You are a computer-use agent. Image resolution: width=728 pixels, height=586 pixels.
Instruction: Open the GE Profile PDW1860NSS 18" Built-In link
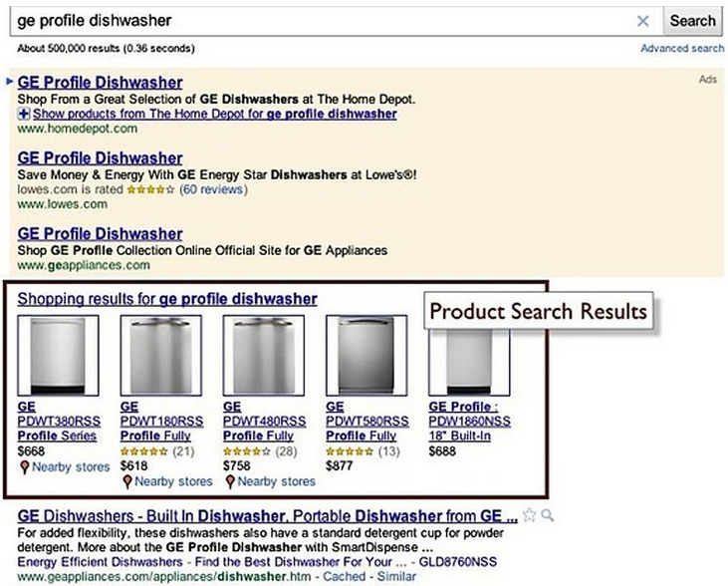pyautogui.click(x=469, y=422)
